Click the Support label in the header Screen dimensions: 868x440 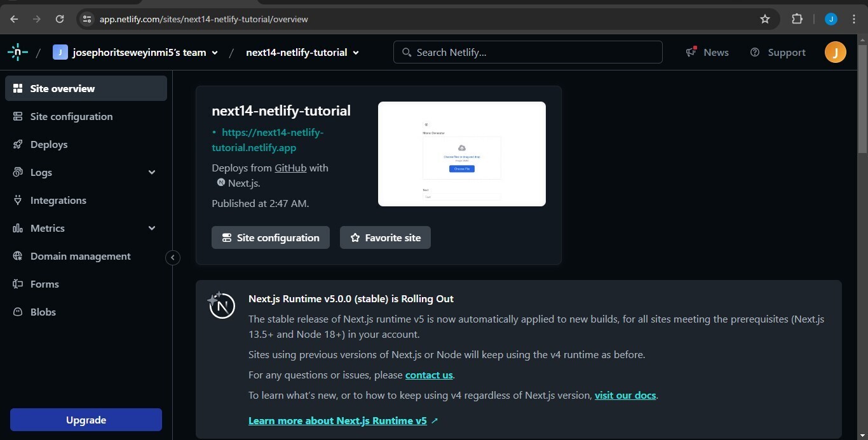[x=787, y=52]
